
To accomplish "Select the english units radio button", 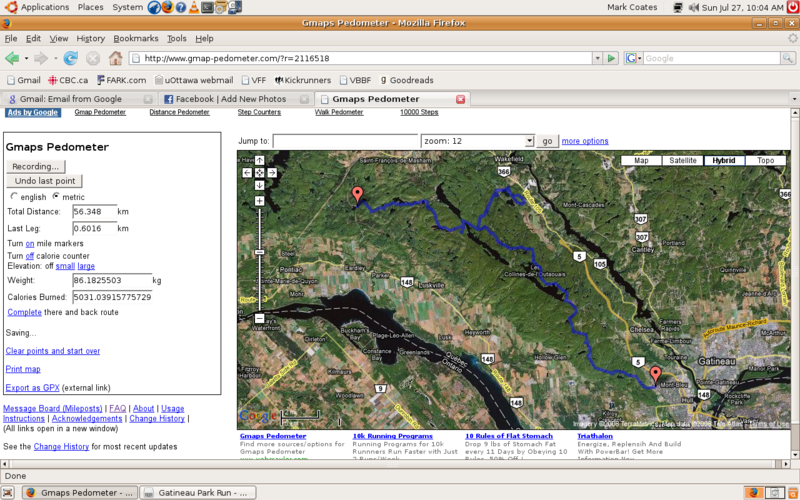I will pyautogui.click(x=14, y=197).
